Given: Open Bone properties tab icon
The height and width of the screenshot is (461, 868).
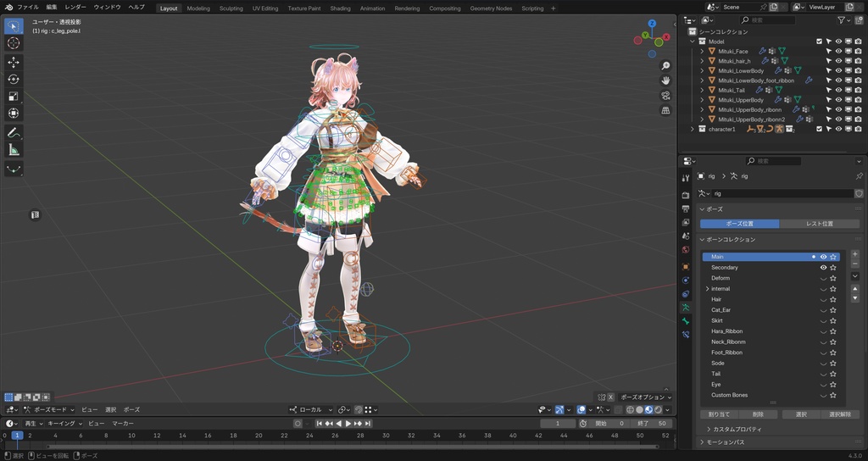Looking at the screenshot, I should point(686,321).
